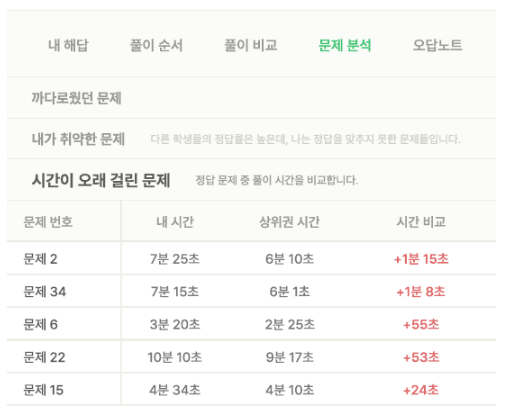Click the +1분 15초 time difference
The height and width of the screenshot is (417, 509).
pyautogui.click(x=421, y=259)
